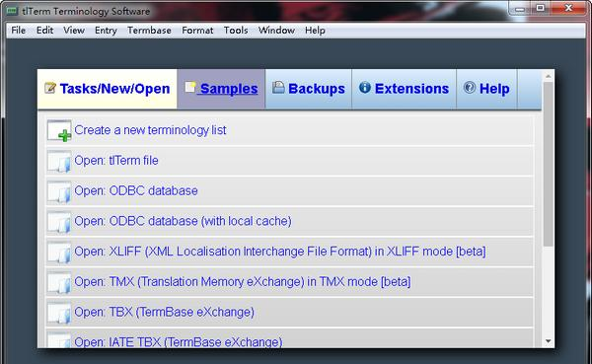Open the View menu
Screen dimensions: 592x364
[x=74, y=31]
